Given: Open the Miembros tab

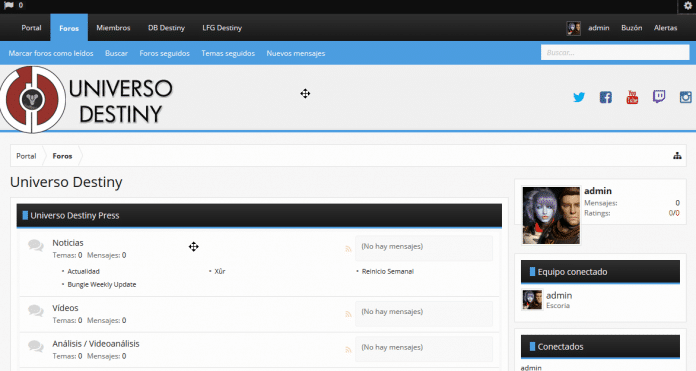Looking at the screenshot, I should 113,28.
